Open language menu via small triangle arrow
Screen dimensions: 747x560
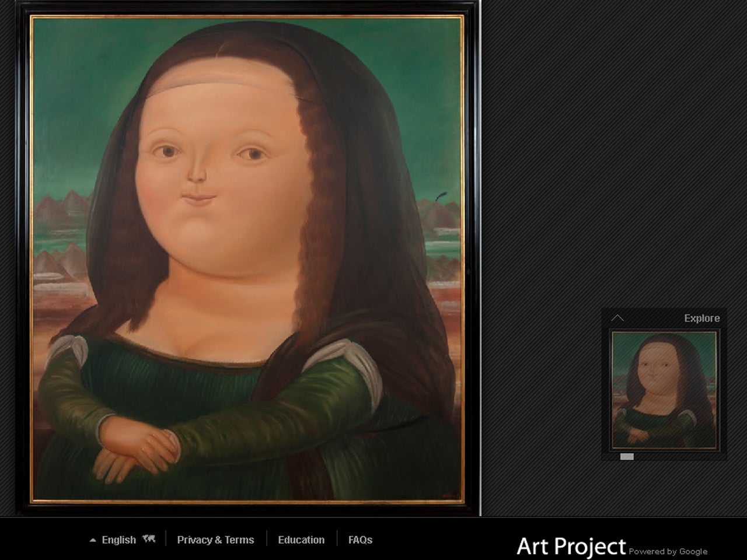[93, 540]
